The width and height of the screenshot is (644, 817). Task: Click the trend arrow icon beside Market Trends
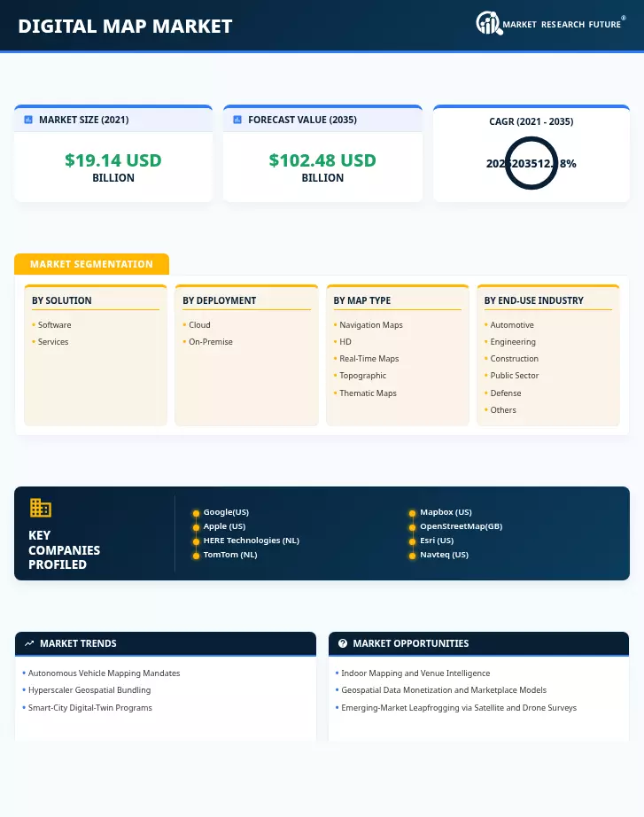pyautogui.click(x=29, y=643)
